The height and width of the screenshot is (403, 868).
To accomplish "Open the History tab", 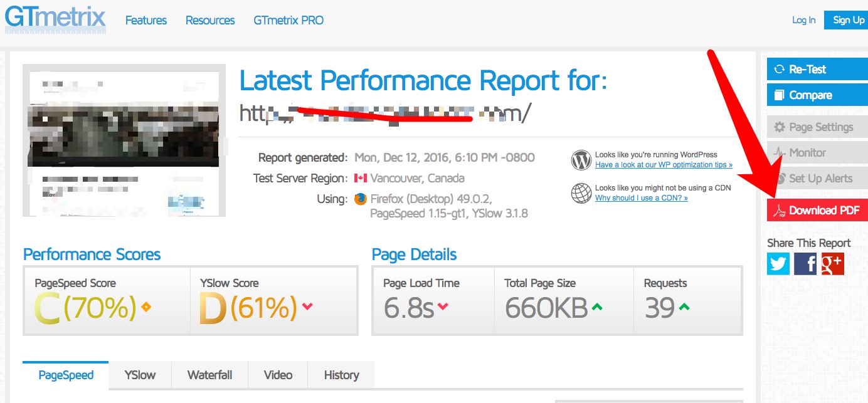I will 341,375.
